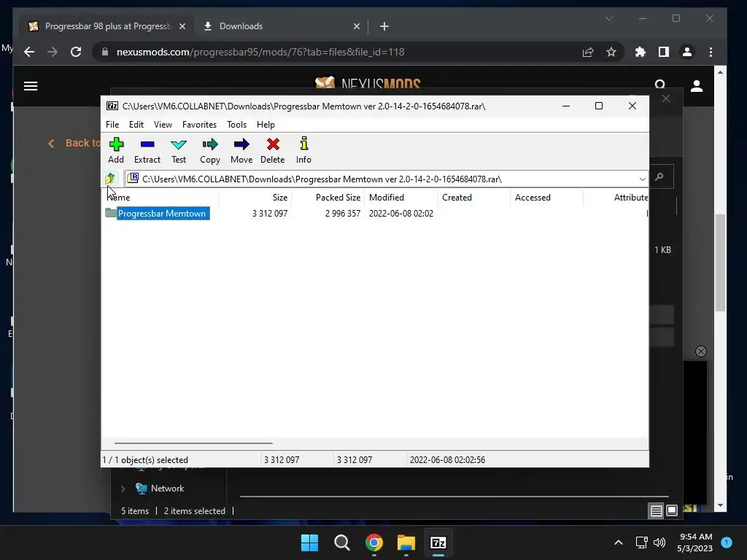Image resolution: width=747 pixels, height=560 pixels.
Task: Sort by the Name column header
Action: (160, 197)
